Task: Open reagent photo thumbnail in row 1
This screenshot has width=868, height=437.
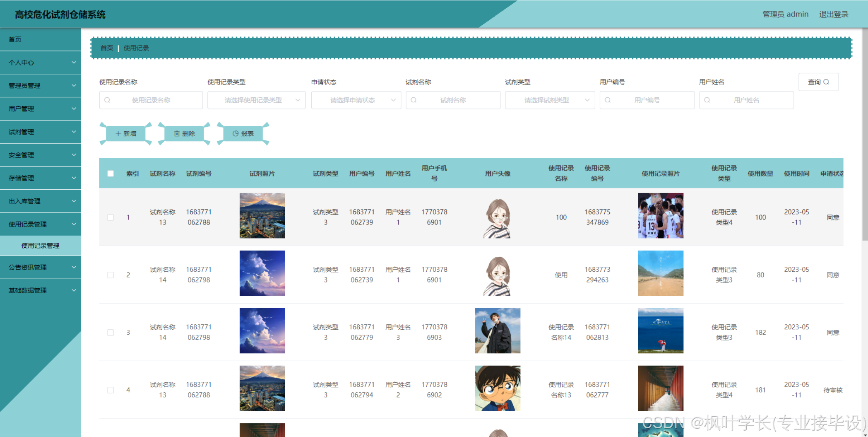Action: point(262,215)
